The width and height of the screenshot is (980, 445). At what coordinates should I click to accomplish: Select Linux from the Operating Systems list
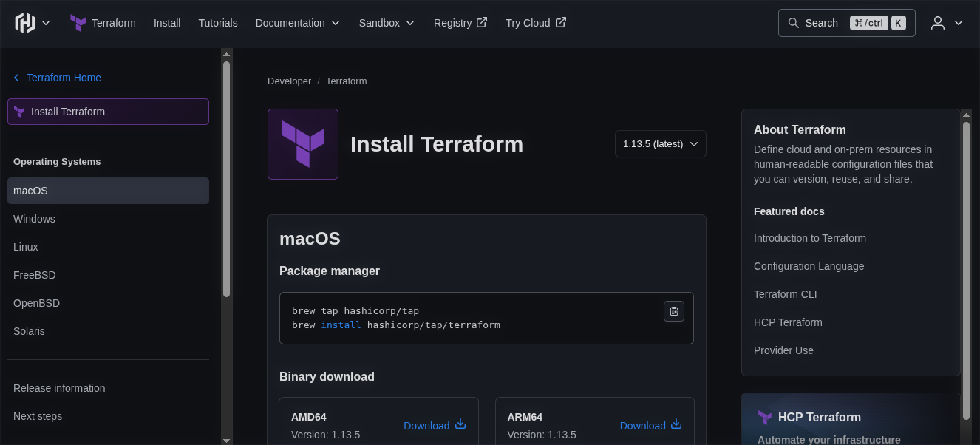[x=25, y=246]
